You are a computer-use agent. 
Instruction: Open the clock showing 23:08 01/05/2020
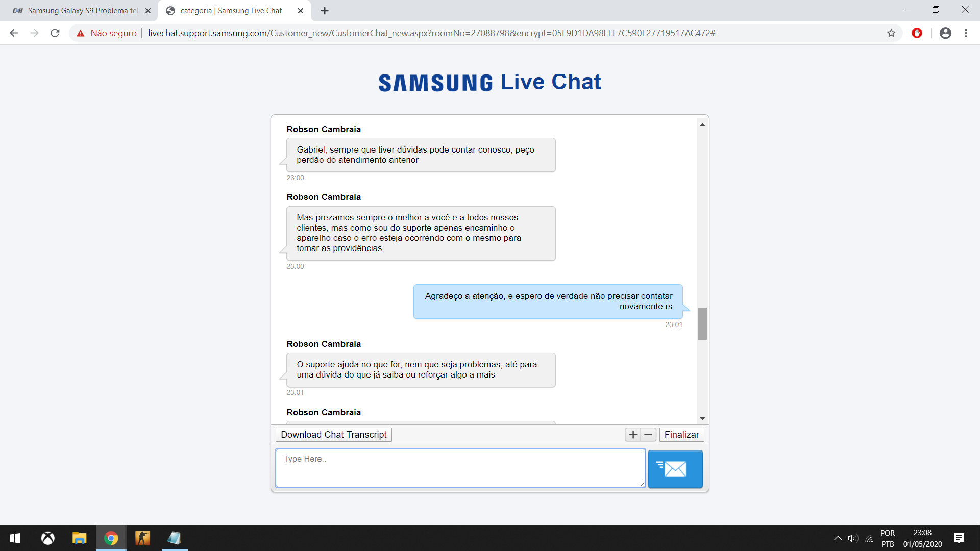(922, 538)
